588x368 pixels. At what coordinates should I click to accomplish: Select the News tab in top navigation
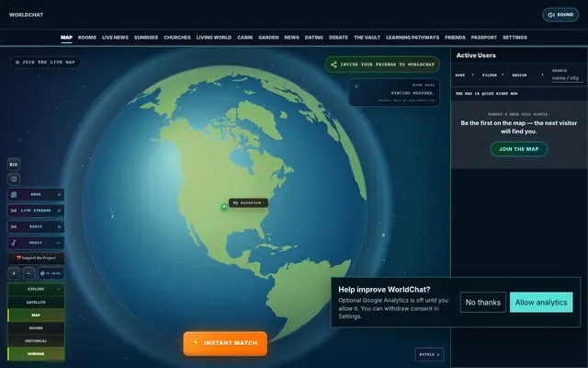point(292,38)
